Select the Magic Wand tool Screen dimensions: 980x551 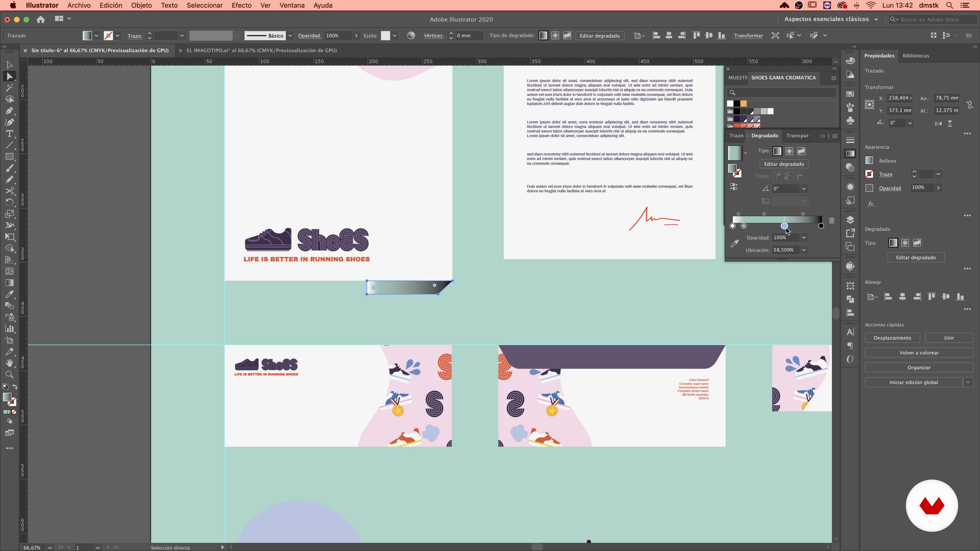click(x=9, y=88)
